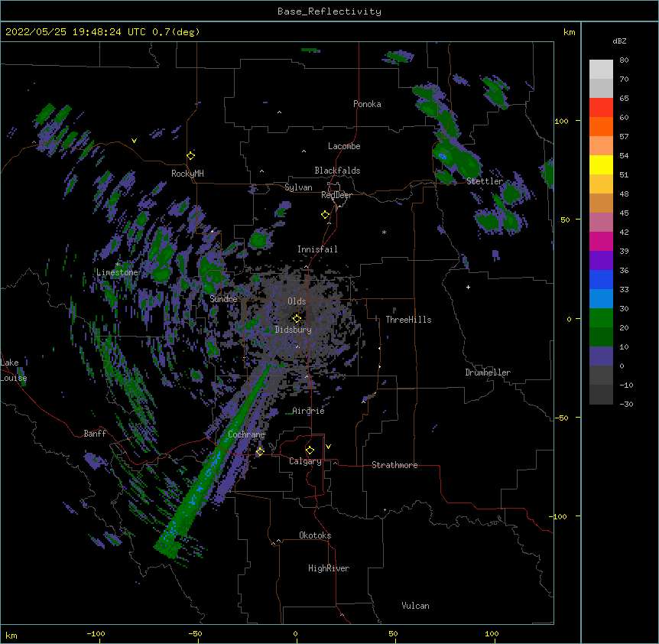
Task: Click the slate purple 0-10 dBZ swatch
Action: point(601,356)
